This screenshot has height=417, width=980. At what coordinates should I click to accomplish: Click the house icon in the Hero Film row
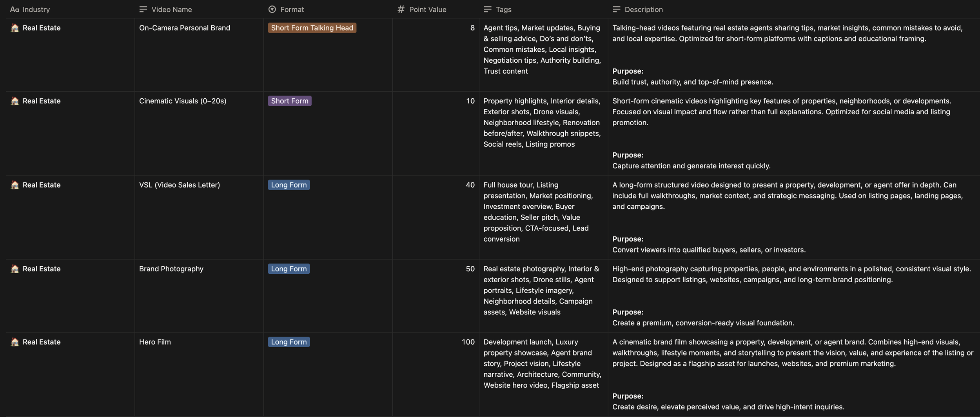pos(15,342)
